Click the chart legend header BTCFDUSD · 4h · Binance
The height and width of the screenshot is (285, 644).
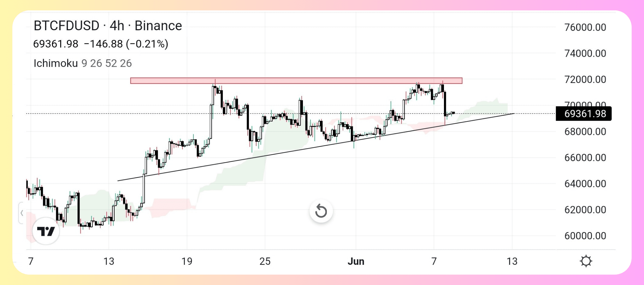tap(108, 26)
